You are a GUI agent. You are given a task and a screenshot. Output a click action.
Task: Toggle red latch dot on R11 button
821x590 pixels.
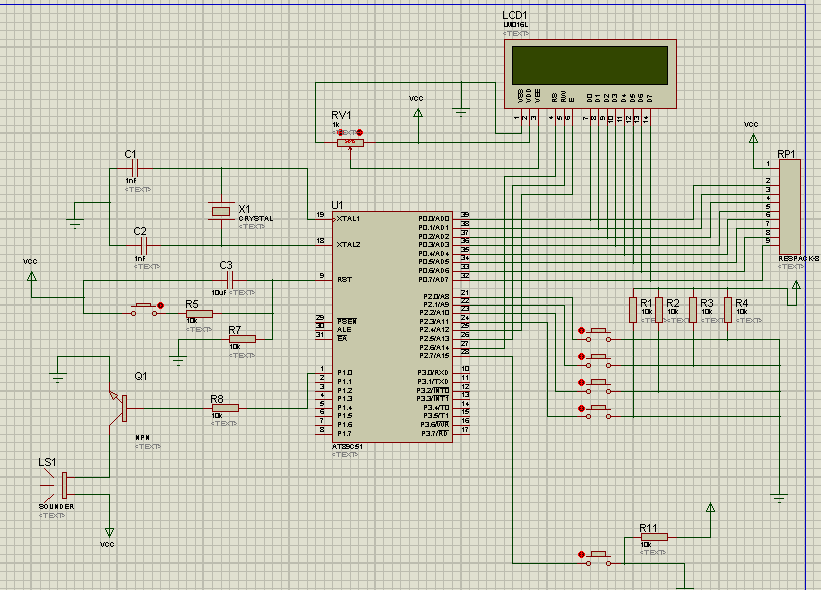(581, 554)
